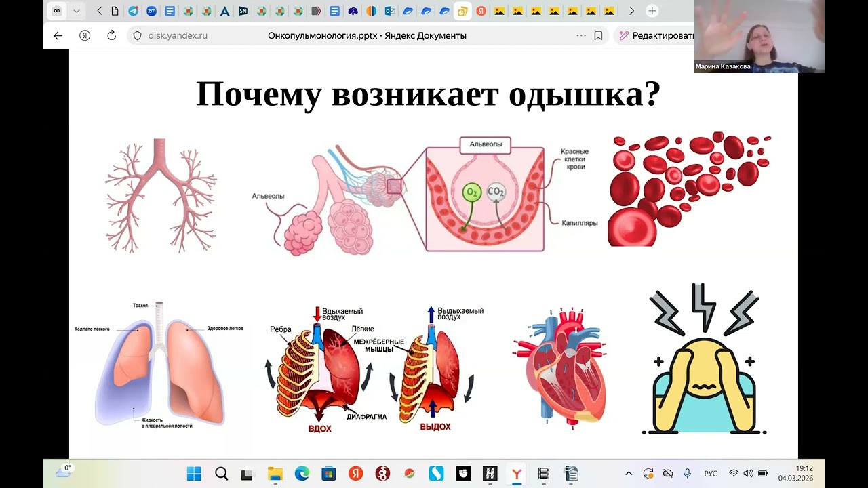Open the Yandex home button beside reload
Viewport: 868px width, 488px height.
[x=85, y=36]
